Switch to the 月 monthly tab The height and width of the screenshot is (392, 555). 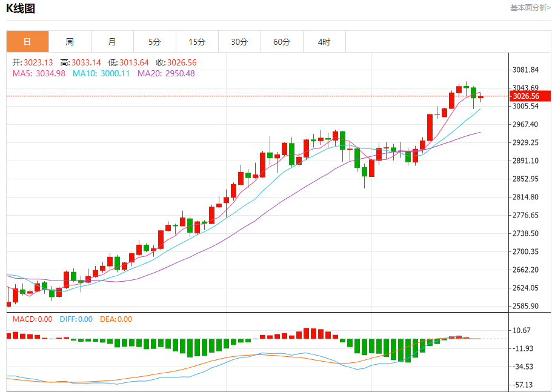112,42
